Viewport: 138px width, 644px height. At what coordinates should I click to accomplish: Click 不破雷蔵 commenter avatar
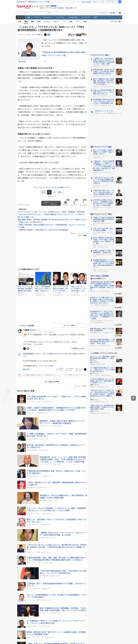pyautogui.click(x=20, y=331)
